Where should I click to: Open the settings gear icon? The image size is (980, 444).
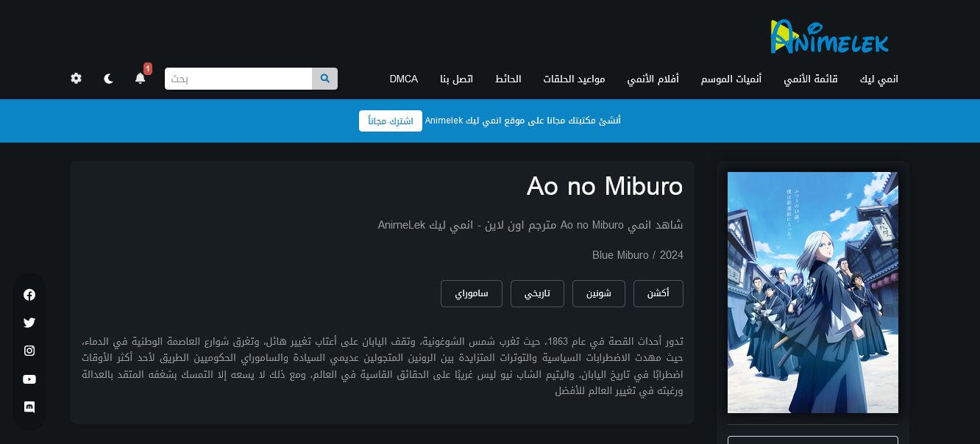pos(76,78)
